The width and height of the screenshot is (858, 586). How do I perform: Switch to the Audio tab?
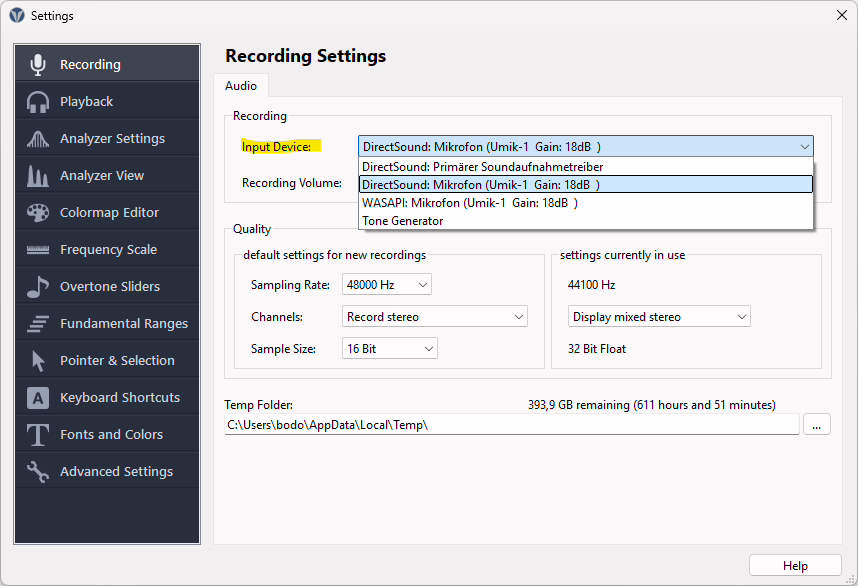click(x=240, y=85)
